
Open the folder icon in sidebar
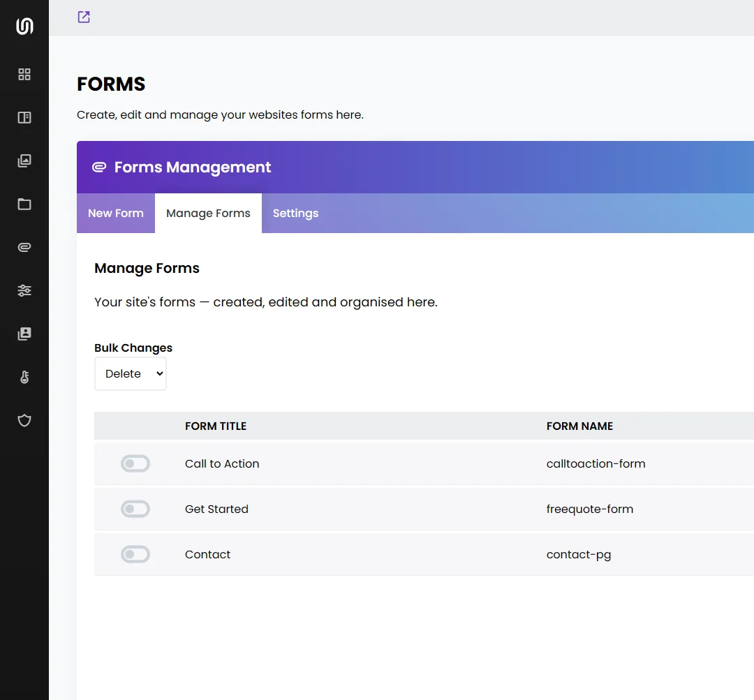tap(24, 204)
